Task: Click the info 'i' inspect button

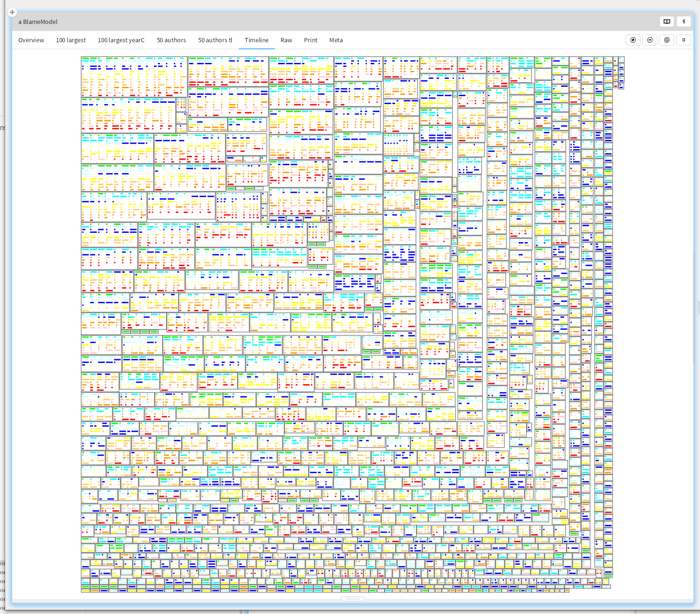Action: point(684,22)
